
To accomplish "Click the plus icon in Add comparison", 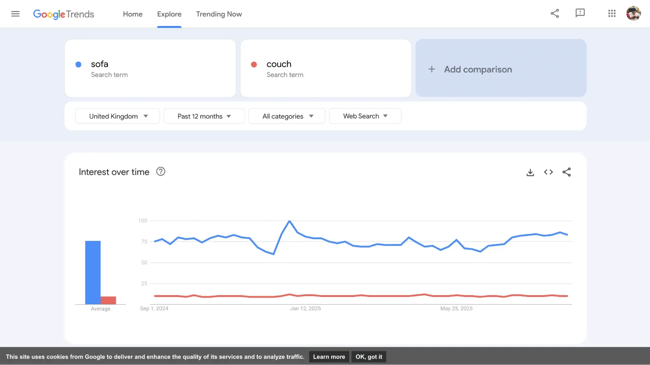I will pyautogui.click(x=432, y=69).
